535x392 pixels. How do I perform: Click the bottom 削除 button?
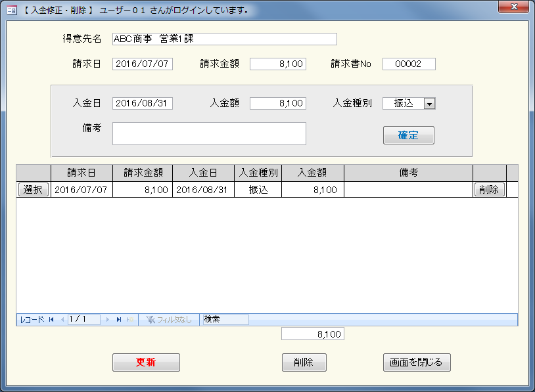304,362
